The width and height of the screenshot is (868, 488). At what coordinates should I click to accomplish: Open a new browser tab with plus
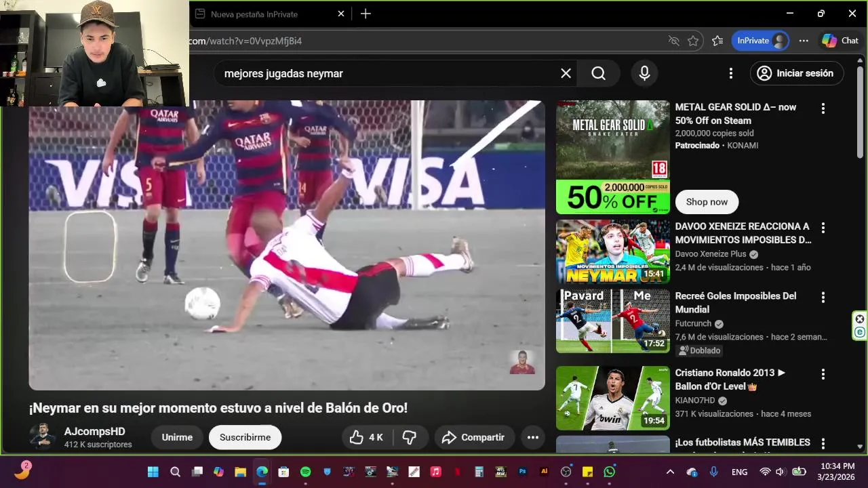(x=366, y=14)
